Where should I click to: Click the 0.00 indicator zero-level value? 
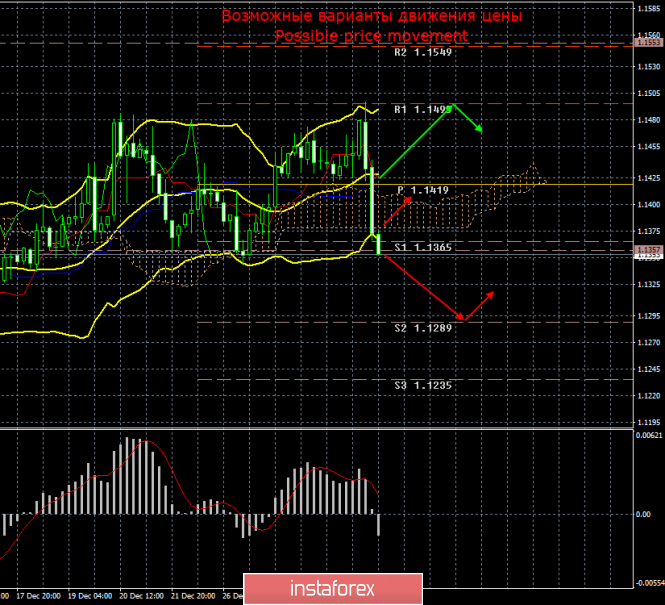click(643, 514)
